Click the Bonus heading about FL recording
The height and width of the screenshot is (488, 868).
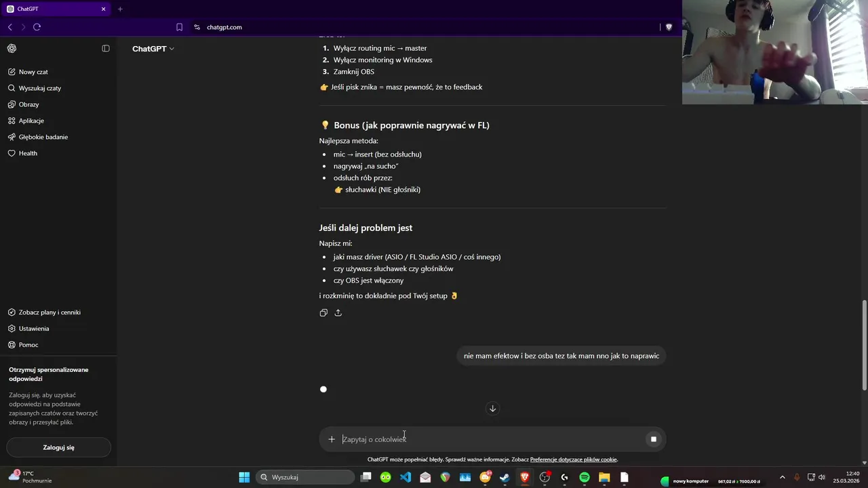point(404,125)
